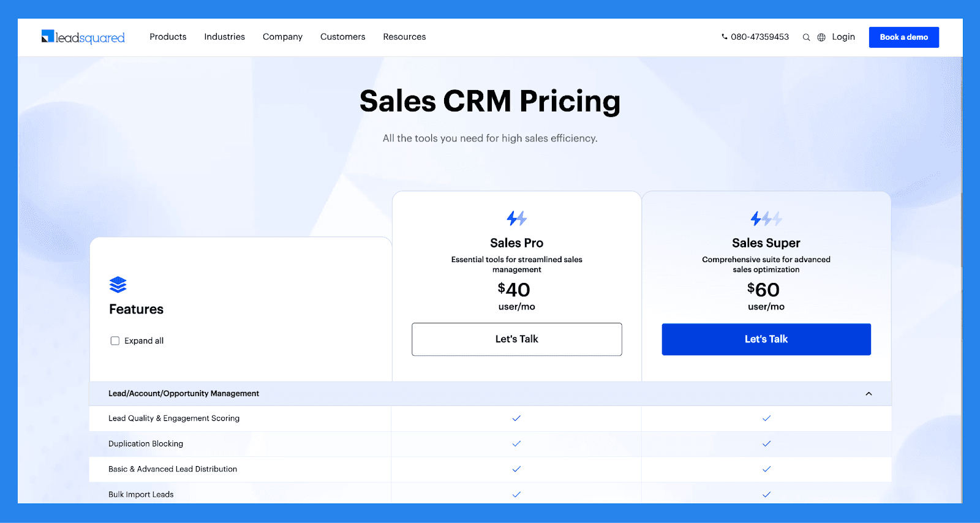Click Let's Talk under Sales Pro

[517, 339]
